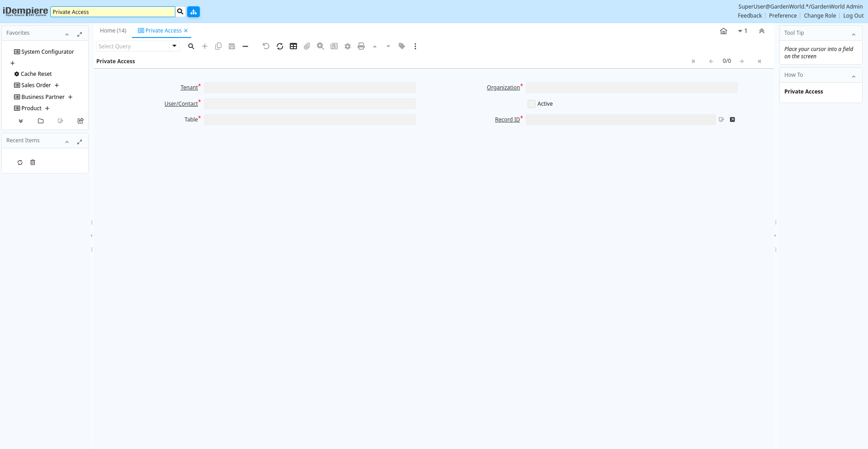Screen dimensions: 868x449
Task: Click the Print icon in toolbar
Action: pyautogui.click(x=361, y=46)
